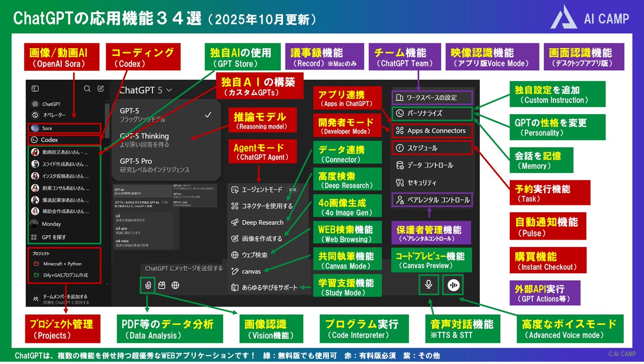Open the Dify×GASプログラム作成 project
This screenshot has height=364, width=644.
(x=61, y=276)
